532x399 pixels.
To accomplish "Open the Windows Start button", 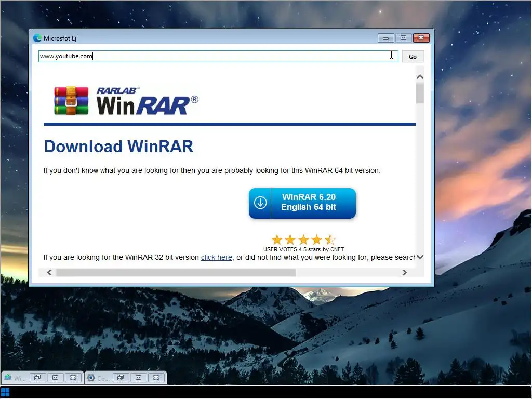I will coord(5,393).
